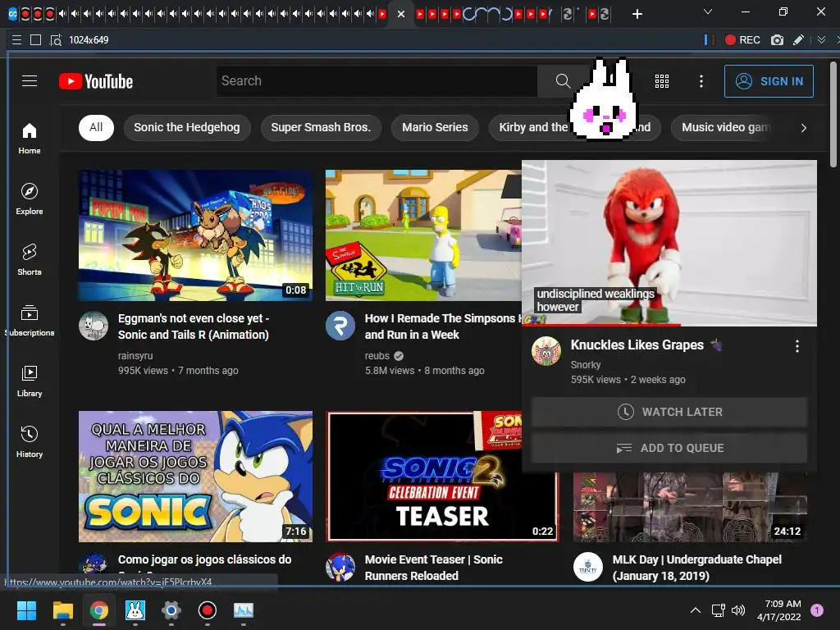Open the Sonic 2 Celebration Event Teaser thumbnail
This screenshot has width=840, height=630.
[x=442, y=477]
